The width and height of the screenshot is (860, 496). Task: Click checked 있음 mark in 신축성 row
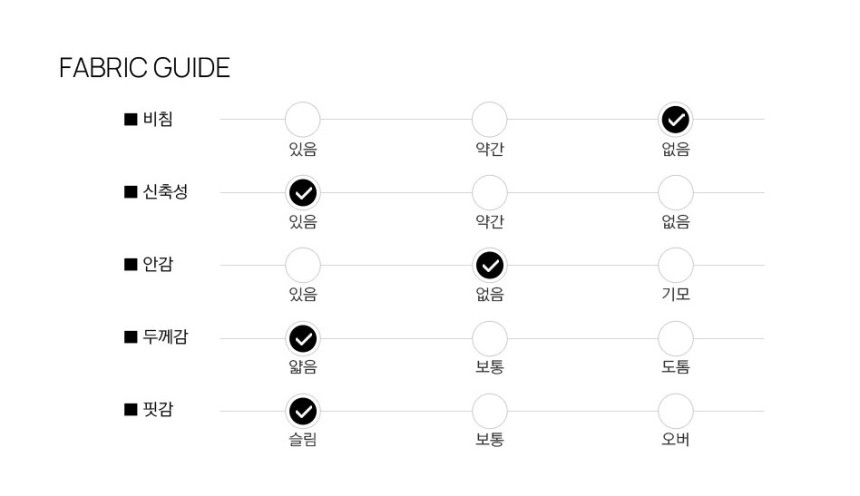[303, 193]
